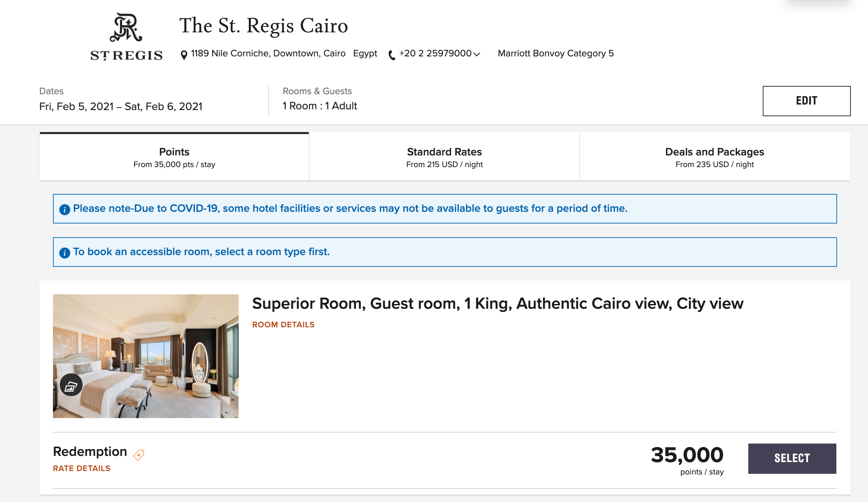Open the ROOM DETAILS link
The width and height of the screenshot is (868, 502).
coord(283,325)
